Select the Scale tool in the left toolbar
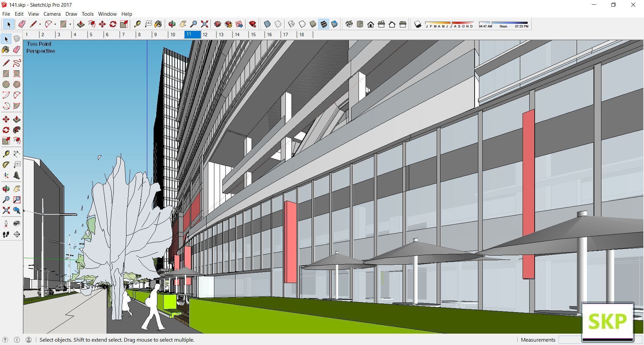644x345 pixels. 6,141
